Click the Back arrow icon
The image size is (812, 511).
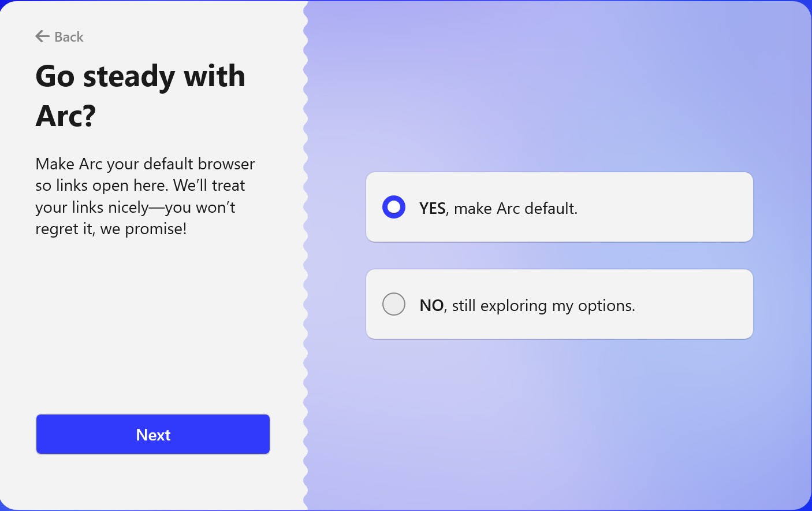42,36
